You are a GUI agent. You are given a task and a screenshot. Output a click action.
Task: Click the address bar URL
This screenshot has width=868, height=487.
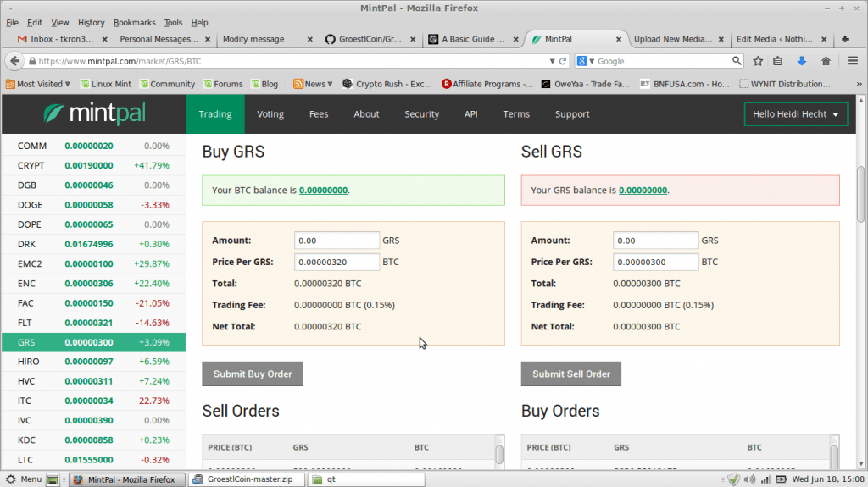tap(120, 61)
